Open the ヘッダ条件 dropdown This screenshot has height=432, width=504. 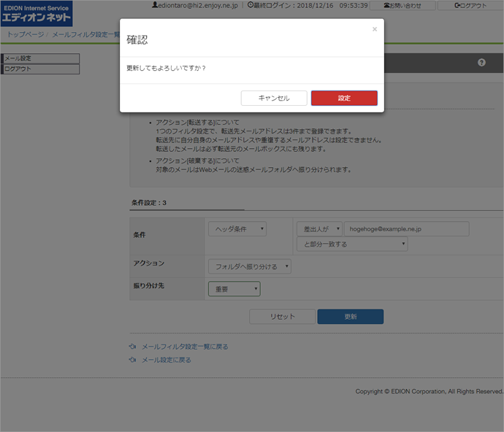tap(237, 229)
